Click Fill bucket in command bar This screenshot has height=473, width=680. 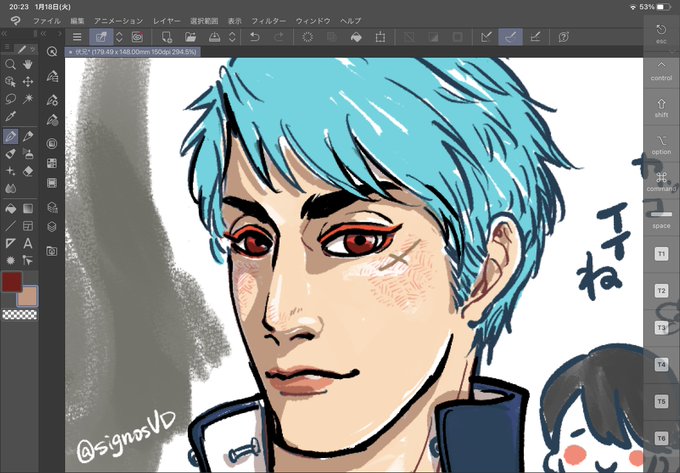click(356, 37)
